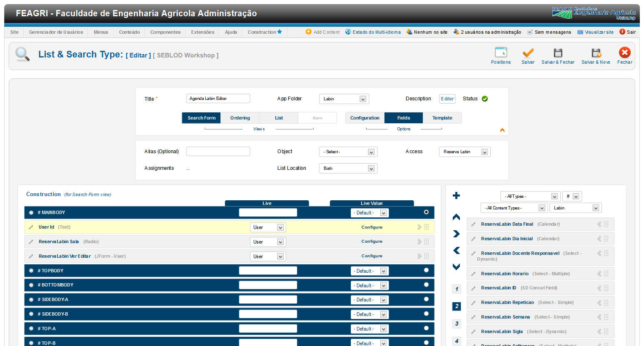Click the Configure link for User Id
Screen dimensions: 644x346
tap(372, 227)
